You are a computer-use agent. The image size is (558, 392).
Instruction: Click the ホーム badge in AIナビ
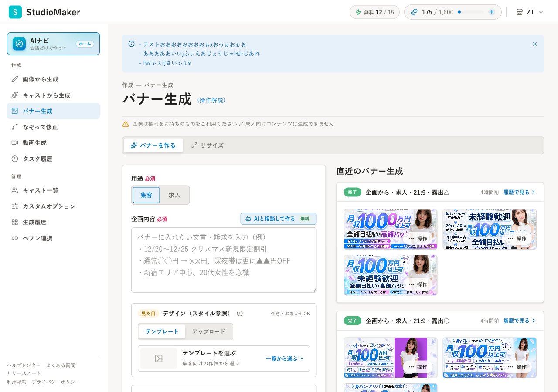[85, 44]
